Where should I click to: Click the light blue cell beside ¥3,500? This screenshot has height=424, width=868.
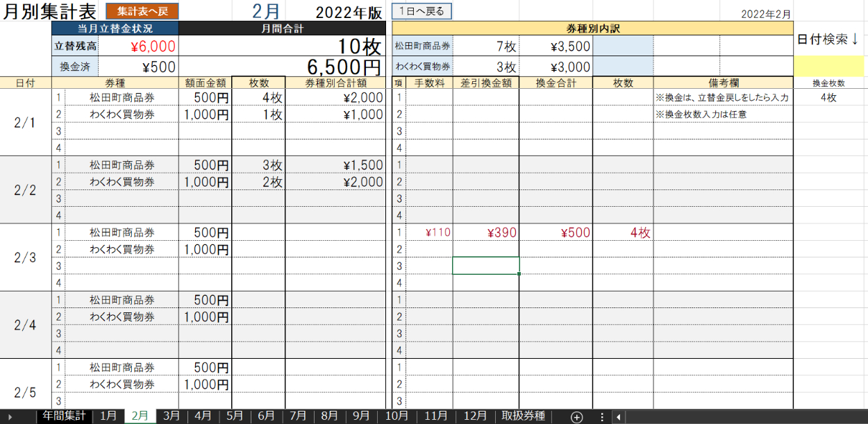pos(623,46)
